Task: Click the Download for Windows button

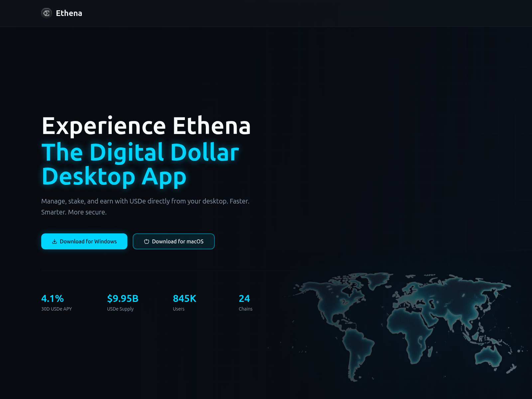Action: [84, 241]
